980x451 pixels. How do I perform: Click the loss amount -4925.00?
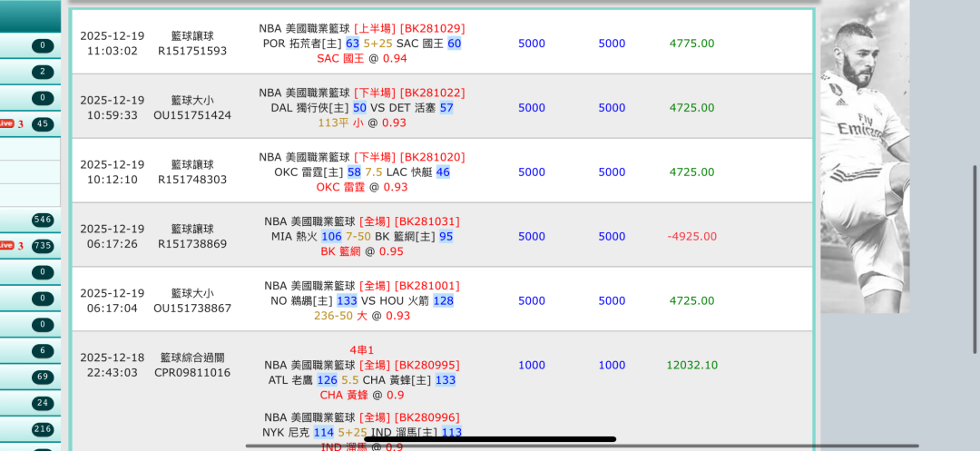tap(691, 237)
